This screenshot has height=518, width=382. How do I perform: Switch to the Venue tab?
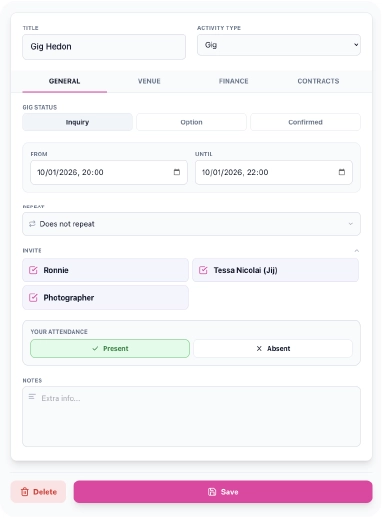(149, 81)
